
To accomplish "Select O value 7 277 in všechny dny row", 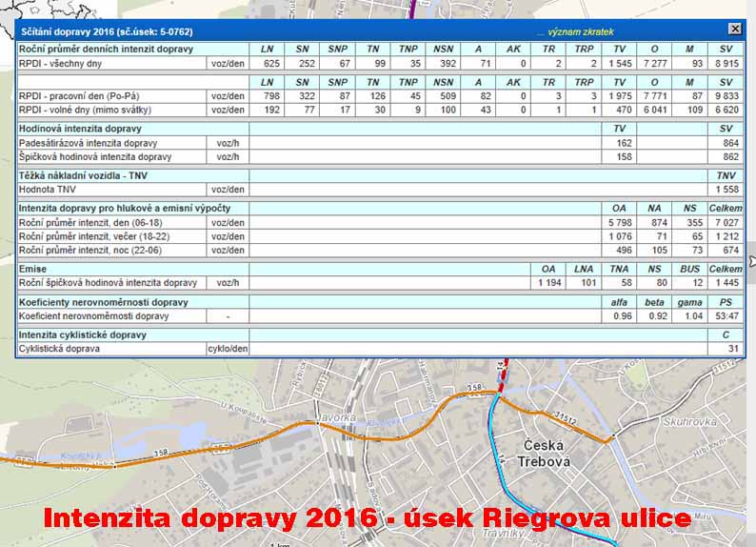I will coord(655,64).
